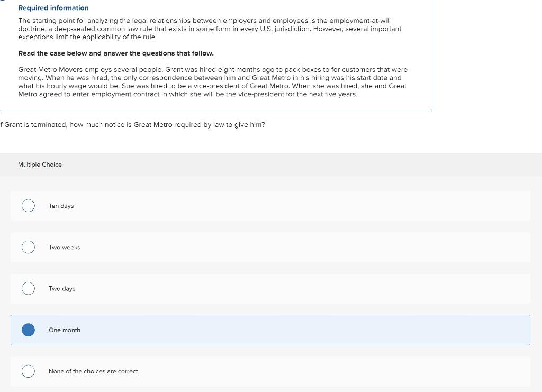Click the Ten days option label text

click(x=61, y=206)
